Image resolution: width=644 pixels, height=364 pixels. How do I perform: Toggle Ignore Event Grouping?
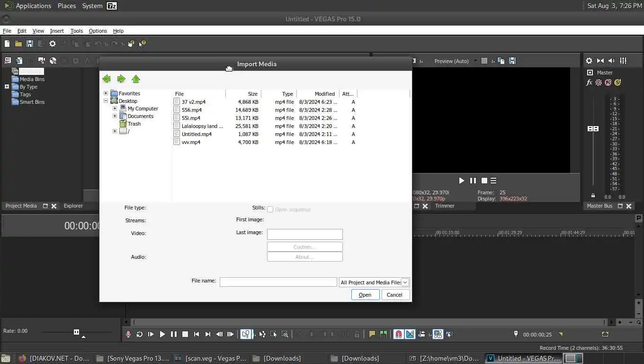[x=449, y=334]
